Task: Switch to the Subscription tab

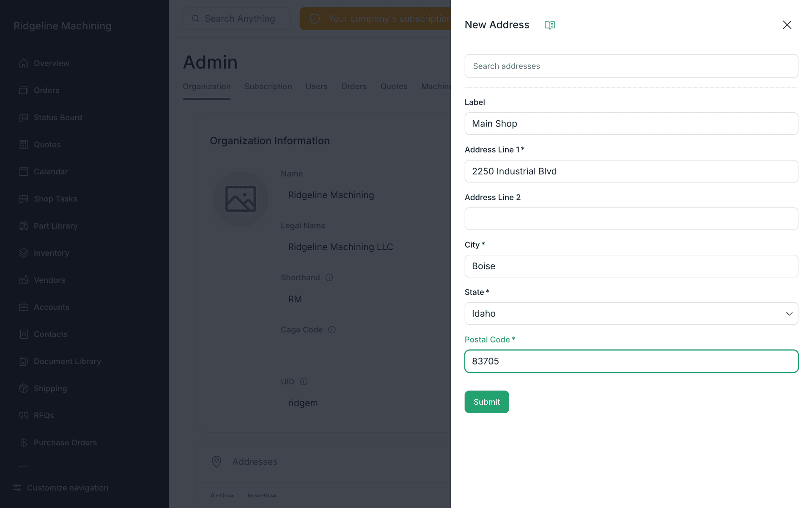Action: 268,86
